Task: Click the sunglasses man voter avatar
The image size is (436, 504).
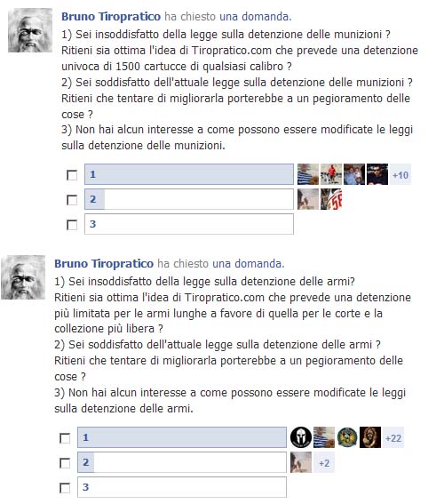Action: point(377,174)
